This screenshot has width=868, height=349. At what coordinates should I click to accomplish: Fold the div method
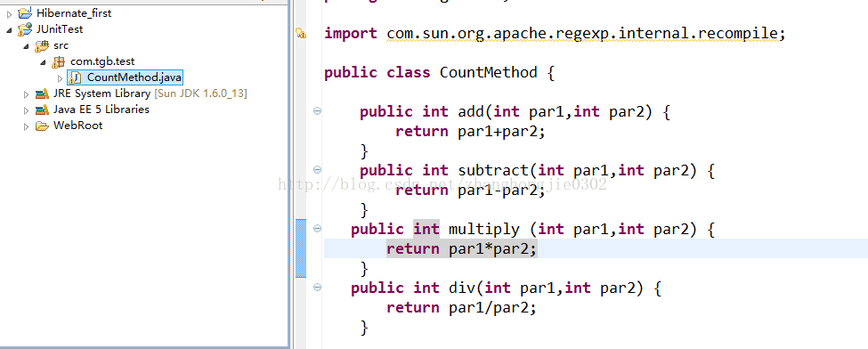coord(317,287)
